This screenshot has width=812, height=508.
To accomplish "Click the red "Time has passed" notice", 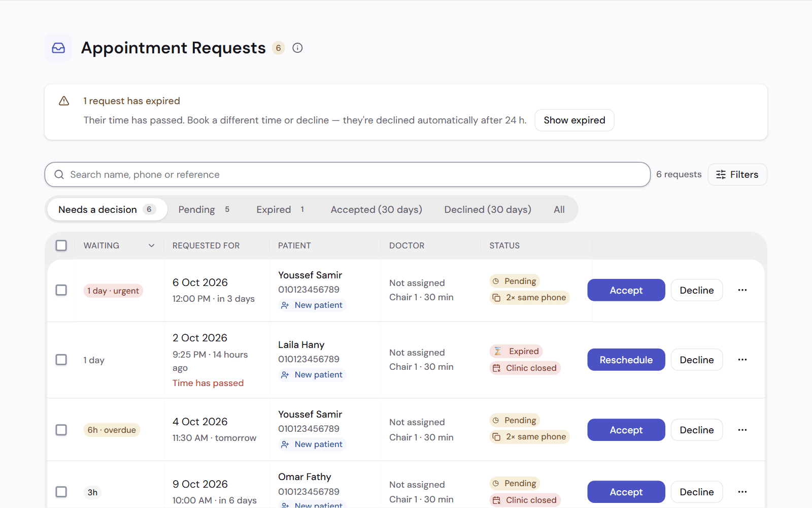I will (208, 383).
